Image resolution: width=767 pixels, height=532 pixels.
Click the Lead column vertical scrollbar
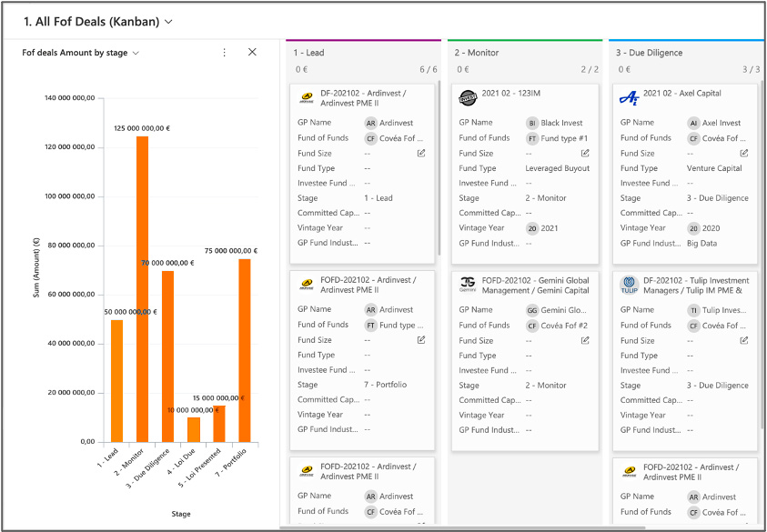pos(439,169)
